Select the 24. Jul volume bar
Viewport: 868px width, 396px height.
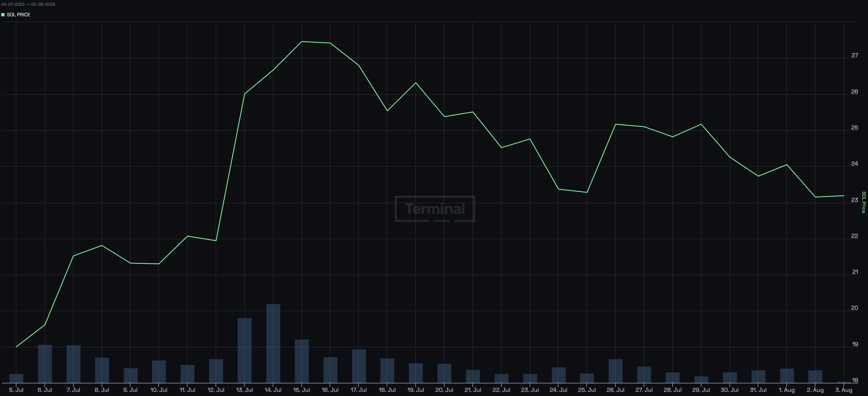(559, 375)
